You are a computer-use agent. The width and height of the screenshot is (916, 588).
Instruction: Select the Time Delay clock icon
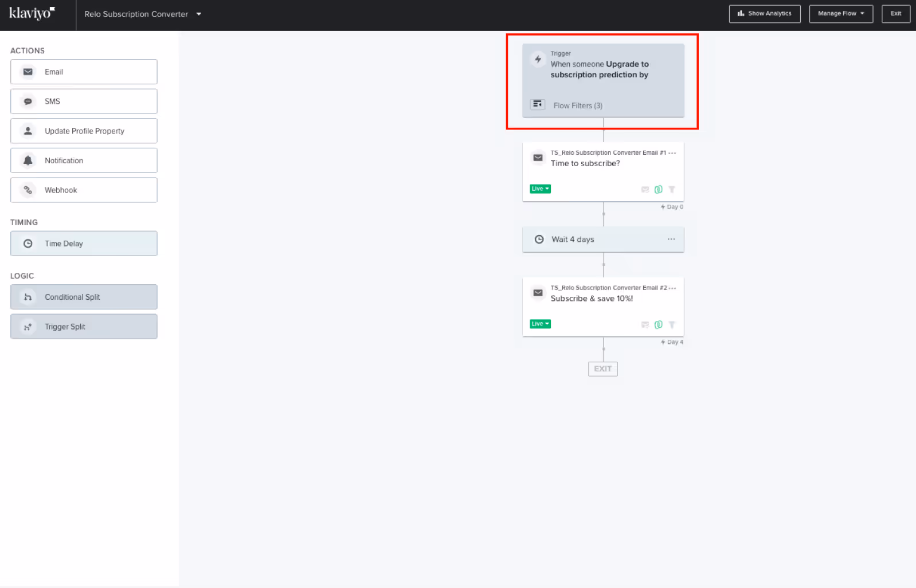click(x=28, y=244)
